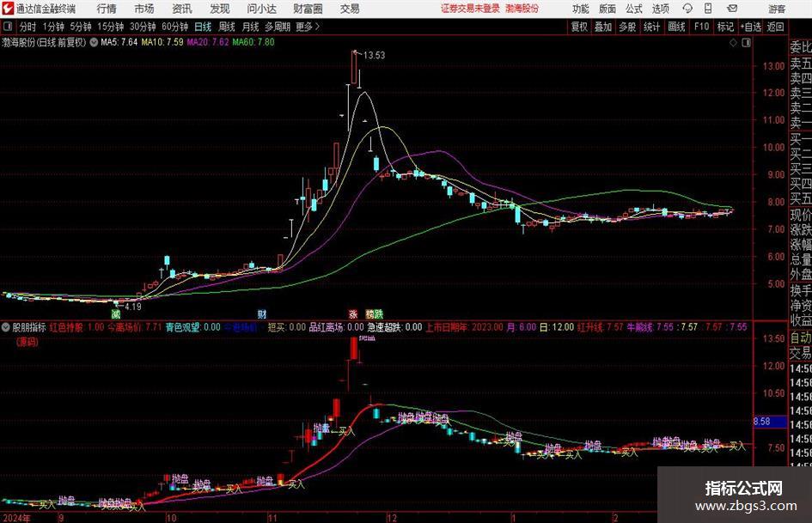Click the MA60: 7.80 legend value
This screenshot has width=812, height=523.
[x=253, y=42]
